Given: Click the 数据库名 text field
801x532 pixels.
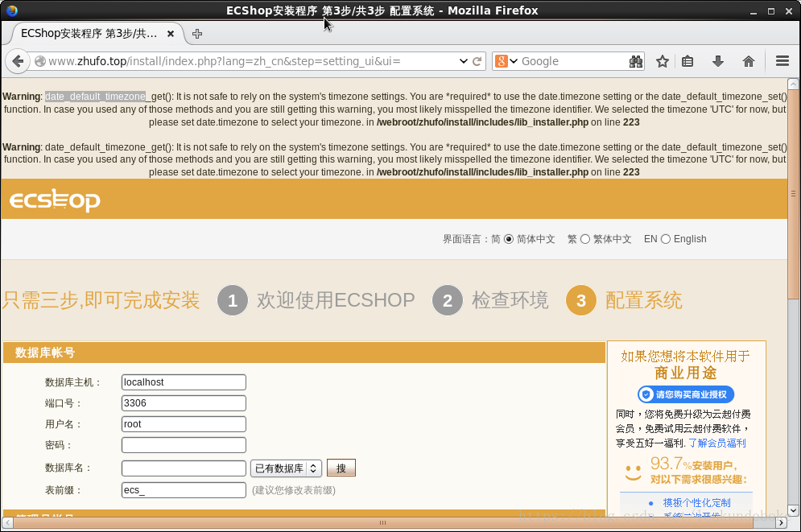Looking at the screenshot, I should pos(184,468).
